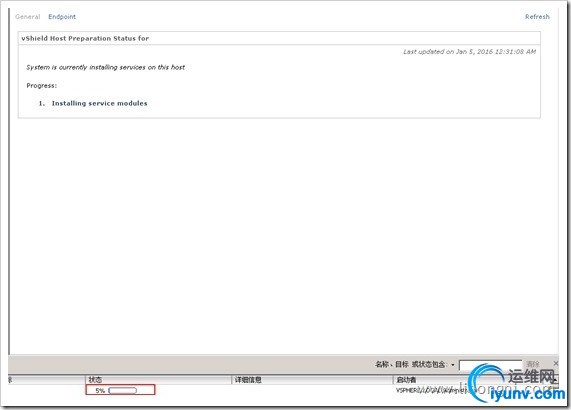571x410 pixels.
Task: Click 'System is currently installing services' message
Action: point(106,67)
